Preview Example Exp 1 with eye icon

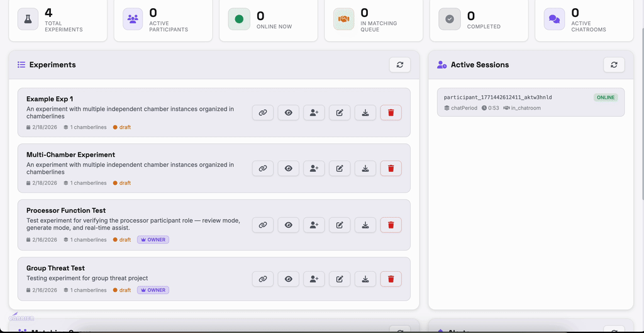(x=288, y=113)
